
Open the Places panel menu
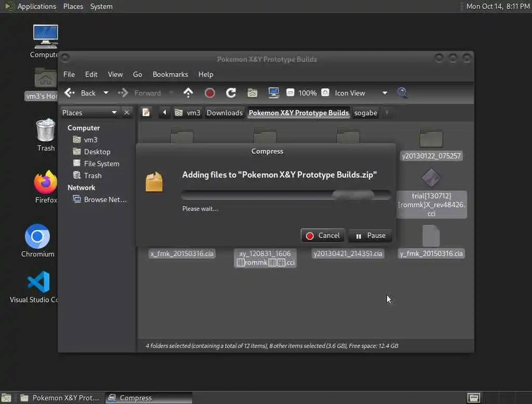pos(73,6)
